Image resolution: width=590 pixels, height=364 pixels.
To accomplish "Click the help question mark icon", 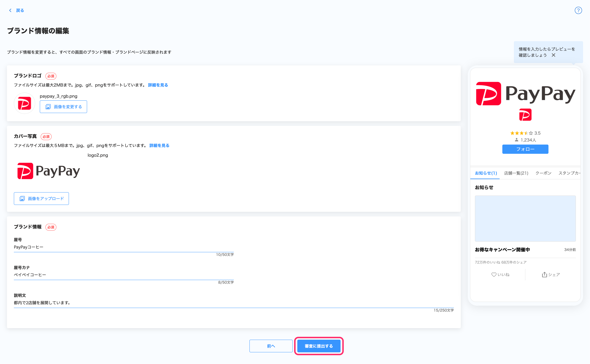I will coord(578,10).
